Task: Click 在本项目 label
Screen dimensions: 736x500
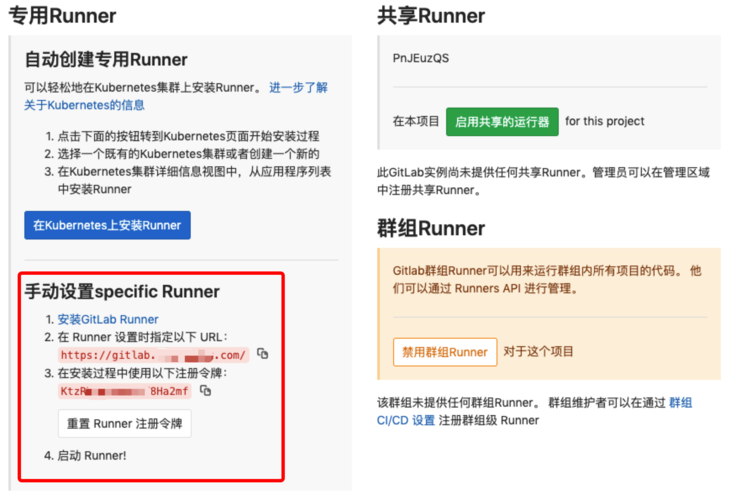Action: pos(416,121)
